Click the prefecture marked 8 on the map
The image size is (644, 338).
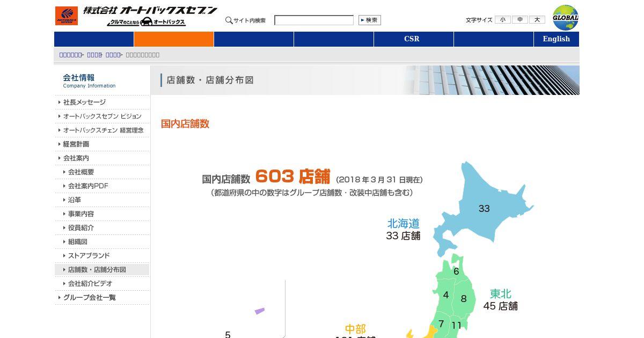pos(464,299)
